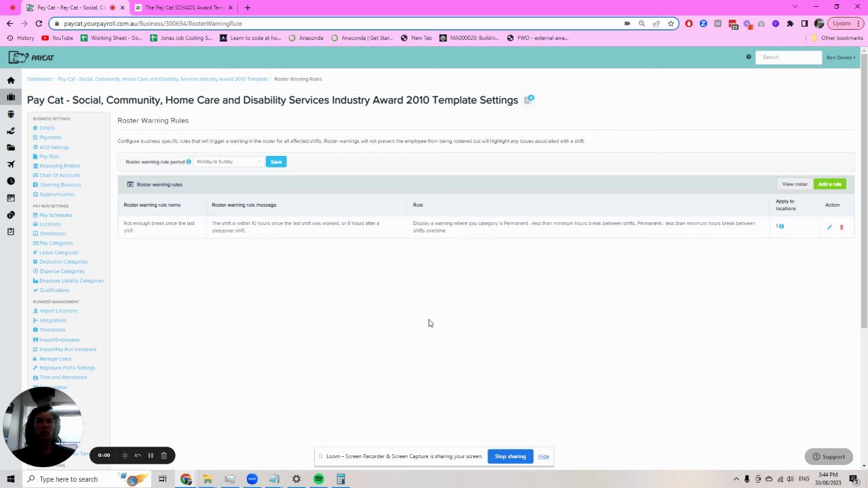The image size is (868, 488).
Task: Stop sharing the Loom screen capture
Action: click(x=510, y=456)
